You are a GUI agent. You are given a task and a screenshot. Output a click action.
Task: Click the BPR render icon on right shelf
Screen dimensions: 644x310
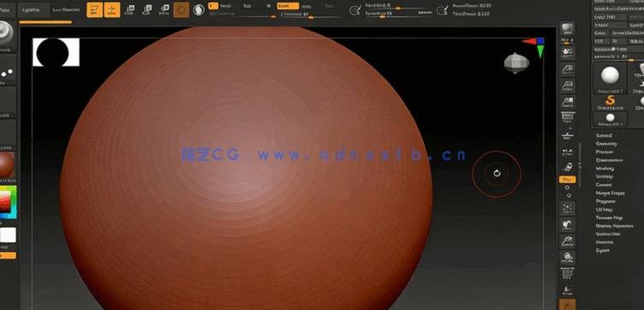(568, 30)
